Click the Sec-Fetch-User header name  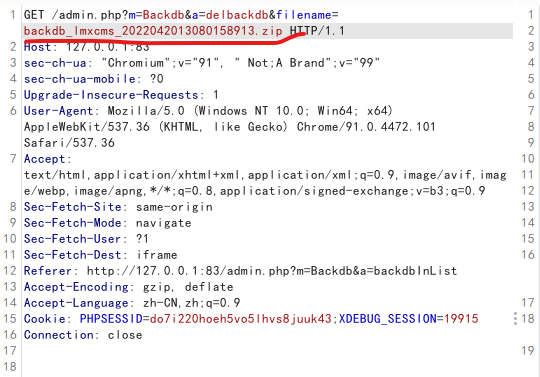click(x=73, y=239)
